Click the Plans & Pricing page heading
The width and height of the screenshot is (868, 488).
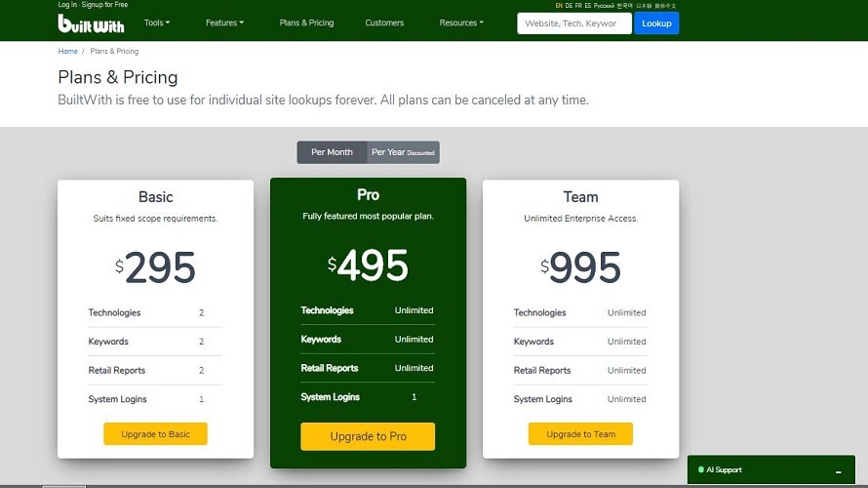tap(117, 77)
